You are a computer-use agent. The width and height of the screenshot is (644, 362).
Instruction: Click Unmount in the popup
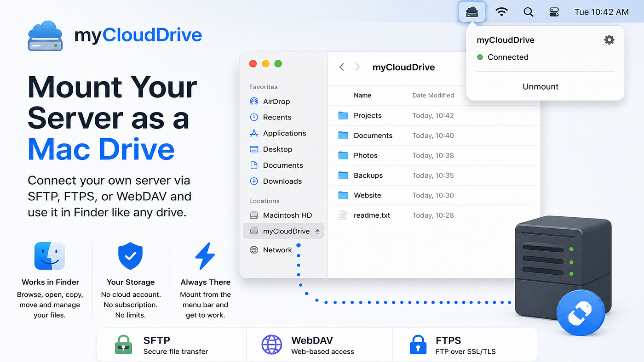tap(540, 86)
